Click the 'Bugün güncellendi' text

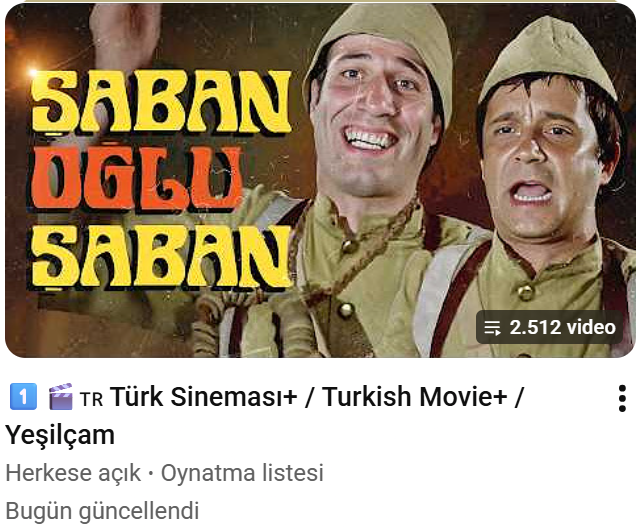102,511
